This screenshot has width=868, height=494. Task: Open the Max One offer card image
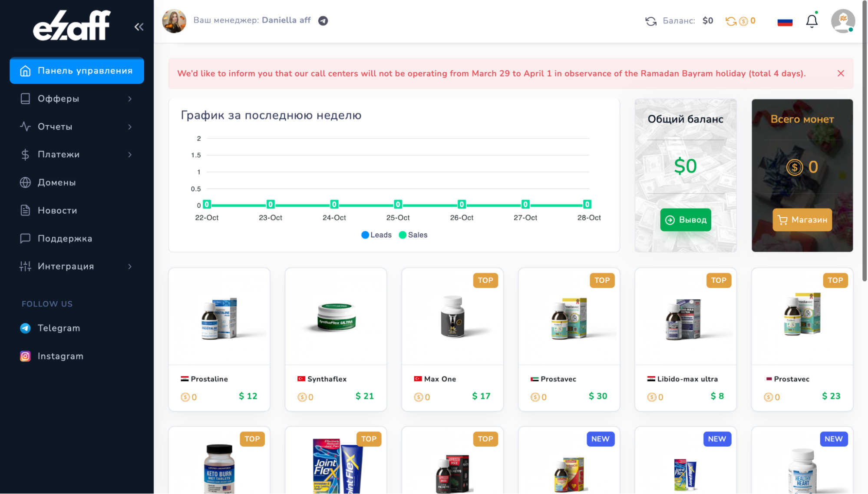(452, 317)
